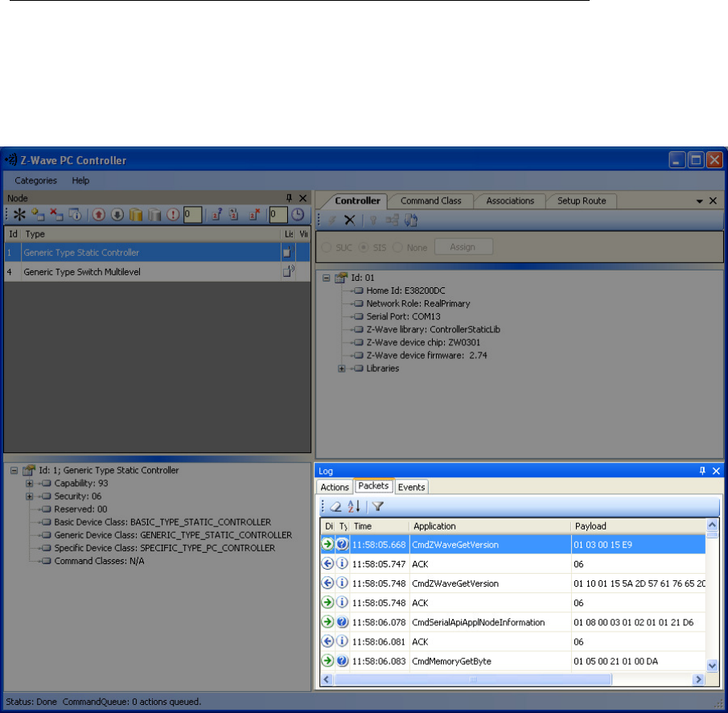Click the node icon with red X mark
The width and height of the screenshot is (728, 713).
[x=254, y=215]
